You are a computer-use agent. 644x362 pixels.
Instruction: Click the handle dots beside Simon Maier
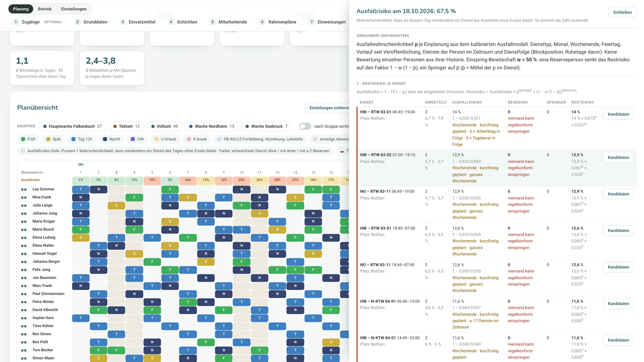tap(24, 358)
